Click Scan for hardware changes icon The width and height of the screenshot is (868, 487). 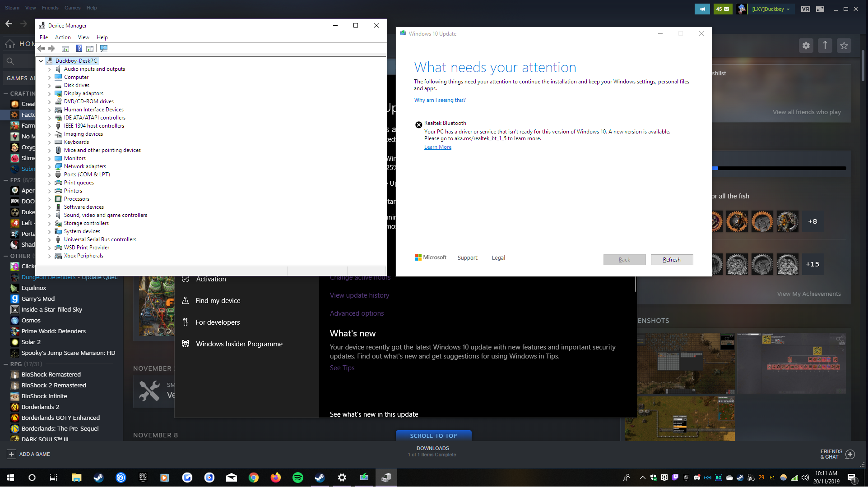[104, 49]
